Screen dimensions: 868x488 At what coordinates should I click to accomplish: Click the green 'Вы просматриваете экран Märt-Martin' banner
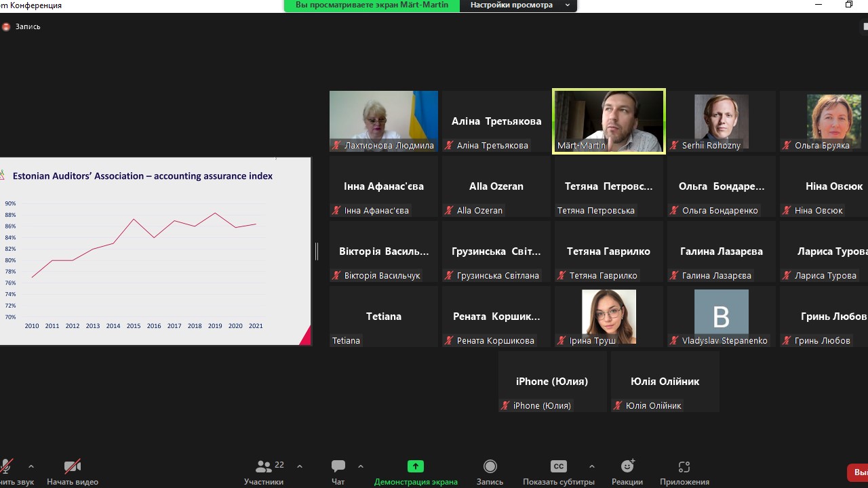click(372, 5)
